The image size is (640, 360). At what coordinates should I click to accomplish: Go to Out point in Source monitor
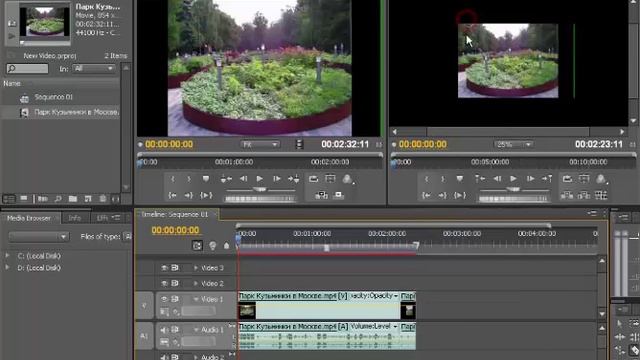coord(189,196)
